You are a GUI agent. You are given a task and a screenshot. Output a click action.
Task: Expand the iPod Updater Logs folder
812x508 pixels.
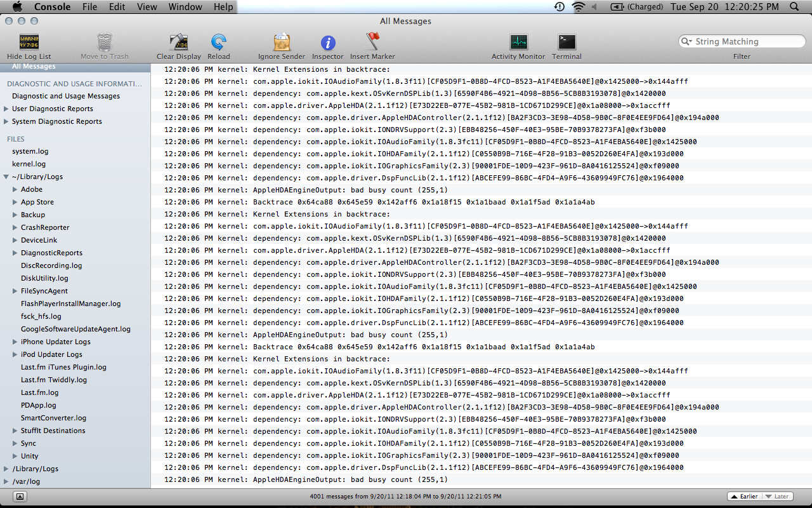click(x=15, y=354)
